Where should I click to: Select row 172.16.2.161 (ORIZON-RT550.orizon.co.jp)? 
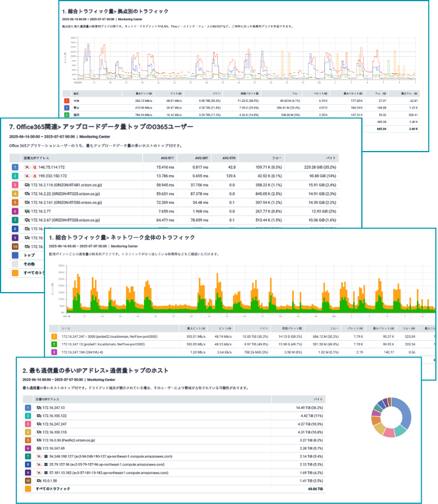(x=174, y=203)
